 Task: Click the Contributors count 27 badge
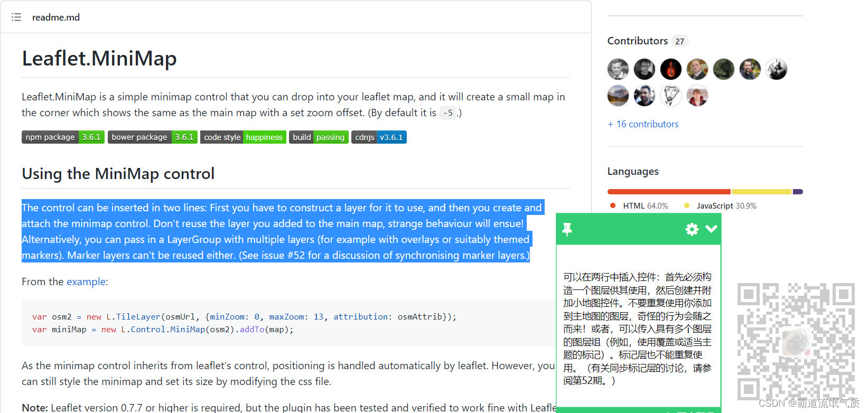(680, 41)
